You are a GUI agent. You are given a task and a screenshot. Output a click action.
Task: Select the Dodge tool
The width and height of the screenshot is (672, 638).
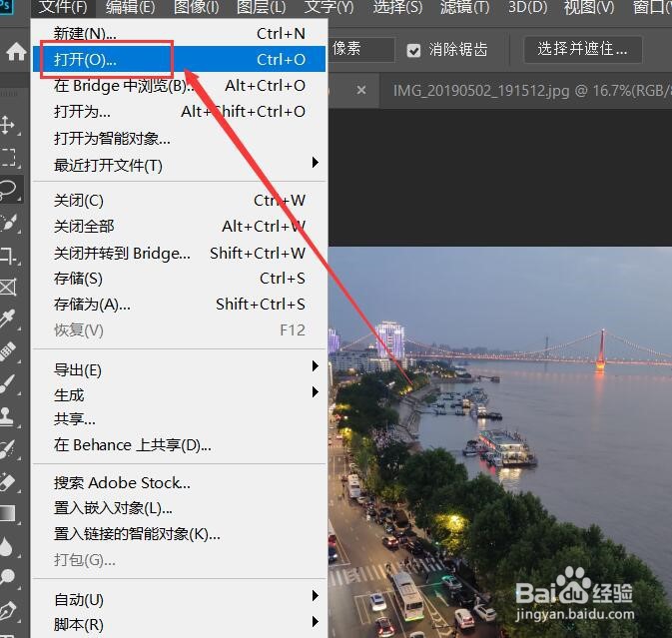click(8, 577)
